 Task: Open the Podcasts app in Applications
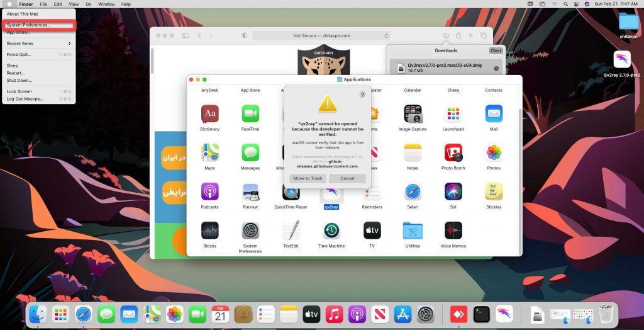(209, 191)
